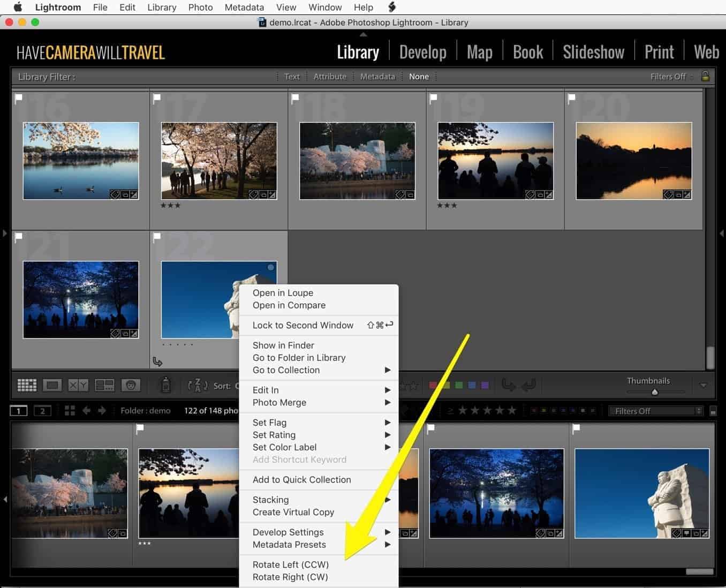Open the Metadata menu in menu bar
Screen dimensions: 726x588
[x=244, y=7]
